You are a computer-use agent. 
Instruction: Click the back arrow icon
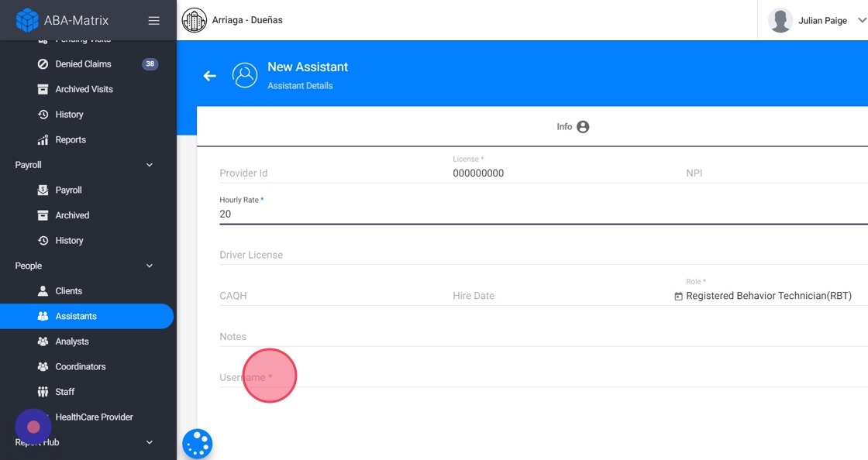pos(209,76)
